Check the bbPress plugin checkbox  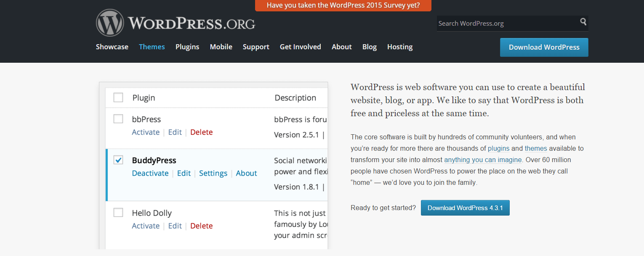click(118, 119)
